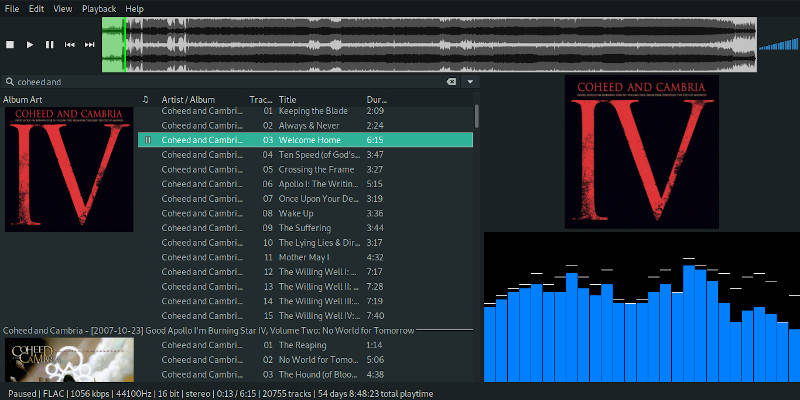Click the 'Paused' status bar entry

pyautogui.click(x=22, y=394)
